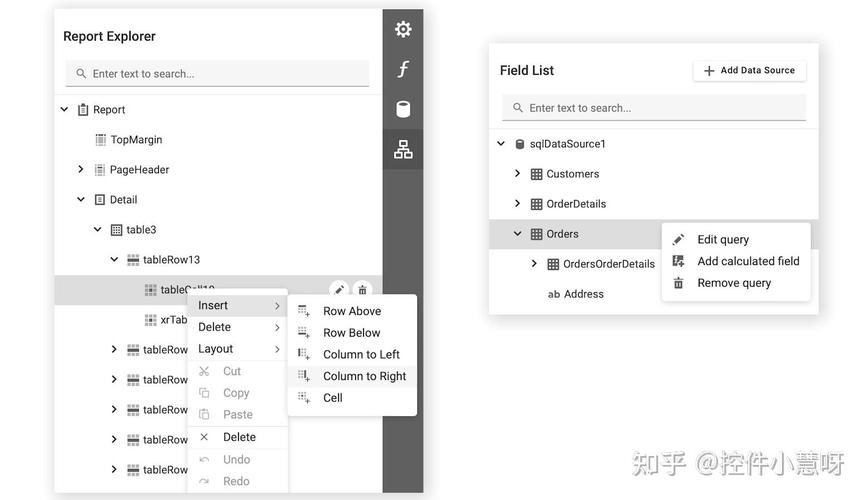Select Remove query
867x500 pixels.
(x=736, y=283)
